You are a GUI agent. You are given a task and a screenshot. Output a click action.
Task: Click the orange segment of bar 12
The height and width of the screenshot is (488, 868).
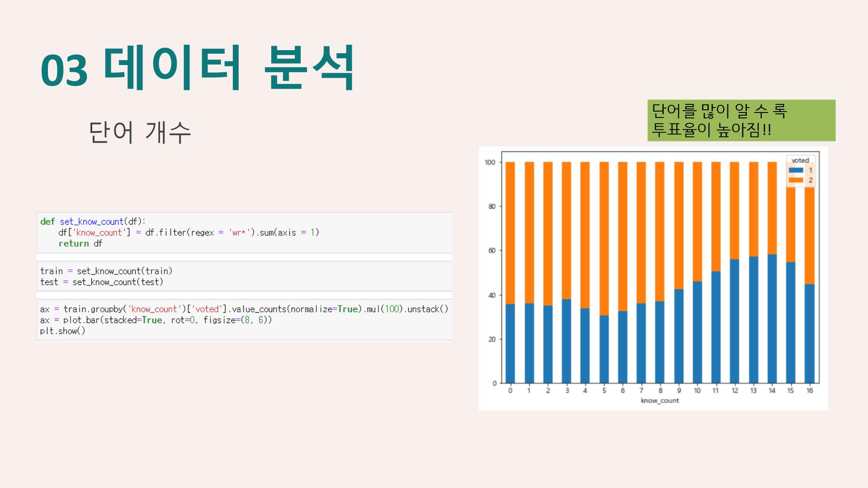(x=735, y=211)
